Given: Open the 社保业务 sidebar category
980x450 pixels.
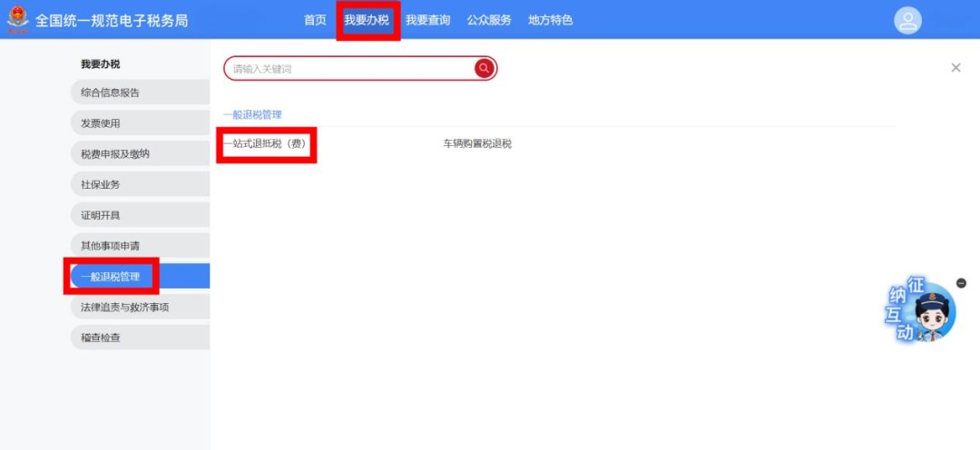Looking at the screenshot, I should pos(140,184).
